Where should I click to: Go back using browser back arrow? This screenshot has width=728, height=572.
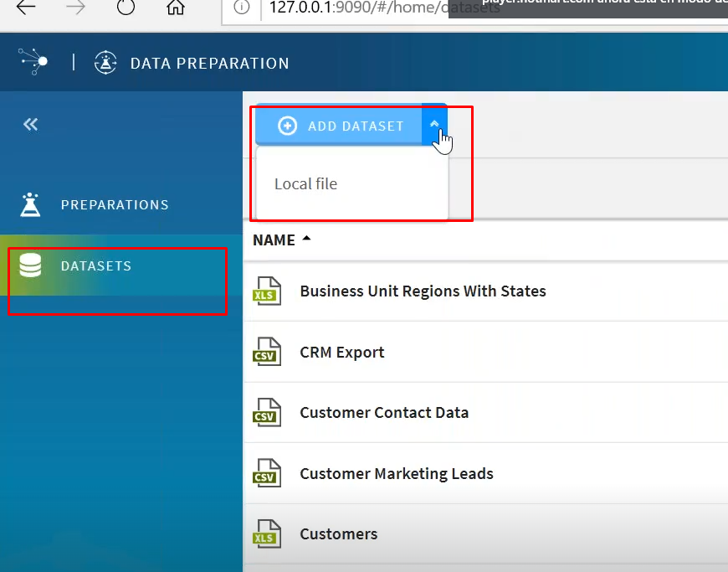[26, 7]
